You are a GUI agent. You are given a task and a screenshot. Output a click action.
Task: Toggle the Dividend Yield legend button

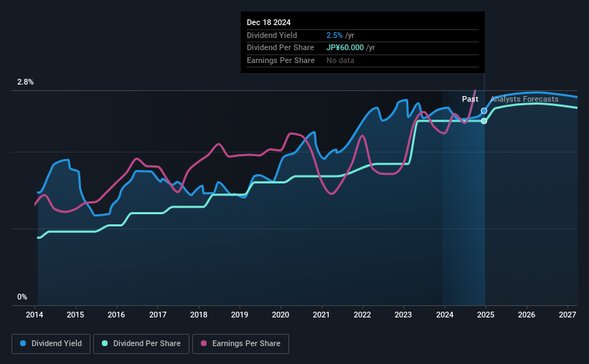point(51,344)
